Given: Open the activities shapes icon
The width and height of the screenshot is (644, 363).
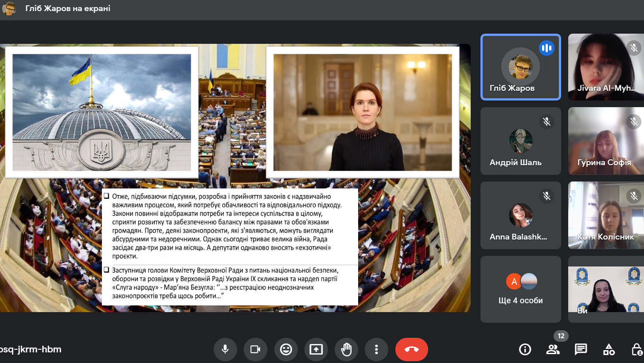Looking at the screenshot, I should 609,349.
